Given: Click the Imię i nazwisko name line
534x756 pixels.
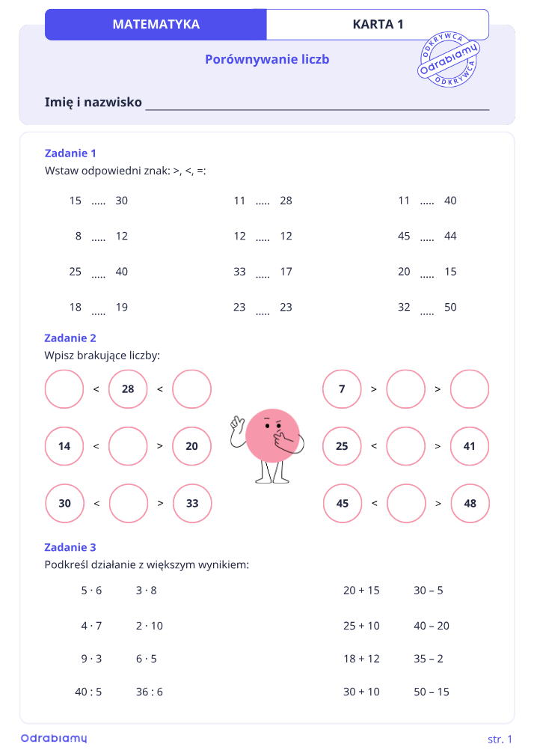Looking at the screenshot, I should [x=317, y=103].
